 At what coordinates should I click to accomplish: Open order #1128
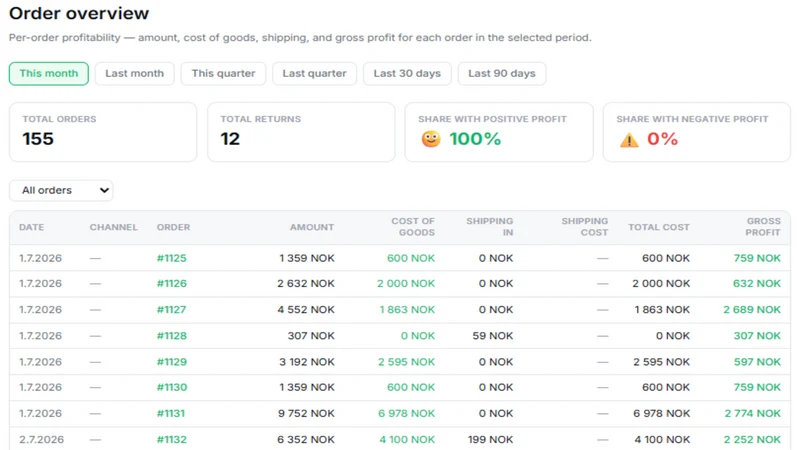171,336
